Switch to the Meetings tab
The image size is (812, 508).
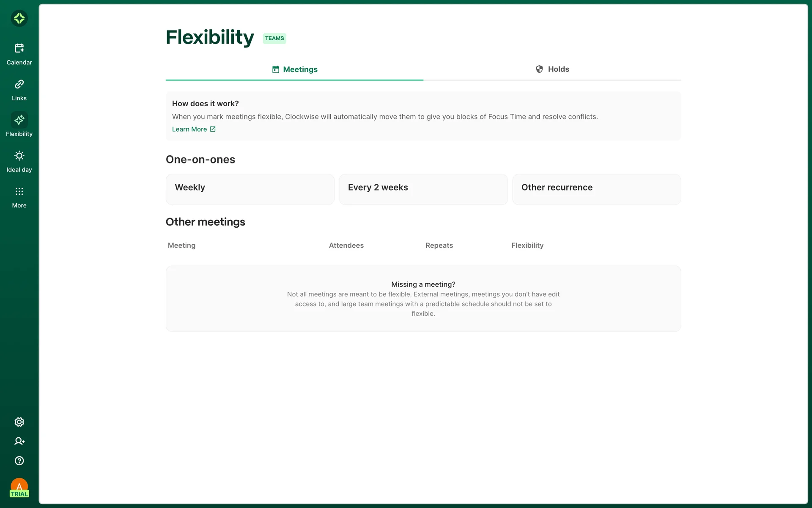coord(295,69)
